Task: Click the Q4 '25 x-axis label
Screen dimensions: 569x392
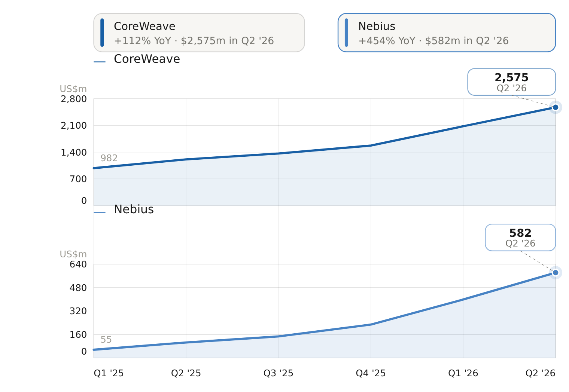Action: click(371, 373)
